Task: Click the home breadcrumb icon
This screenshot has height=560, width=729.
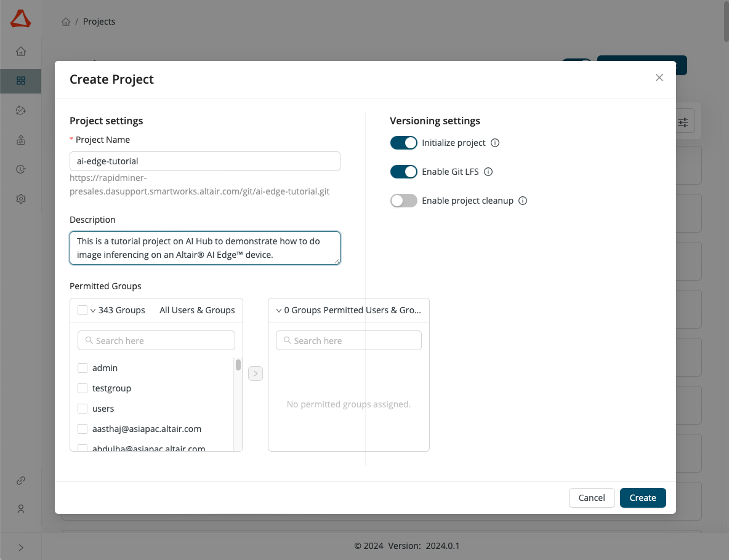Action: click(x=66, y=22)
